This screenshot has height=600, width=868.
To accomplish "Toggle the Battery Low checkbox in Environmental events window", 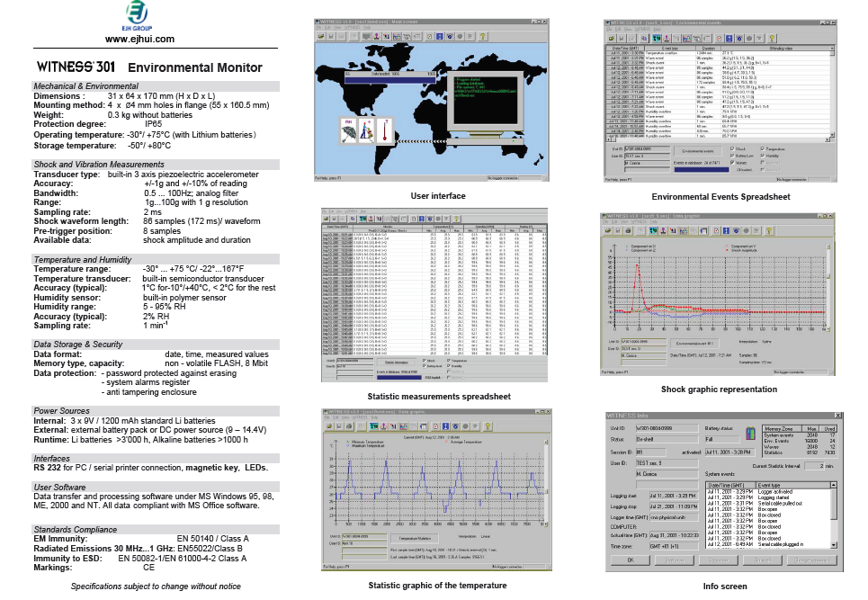I will [732, 156].
